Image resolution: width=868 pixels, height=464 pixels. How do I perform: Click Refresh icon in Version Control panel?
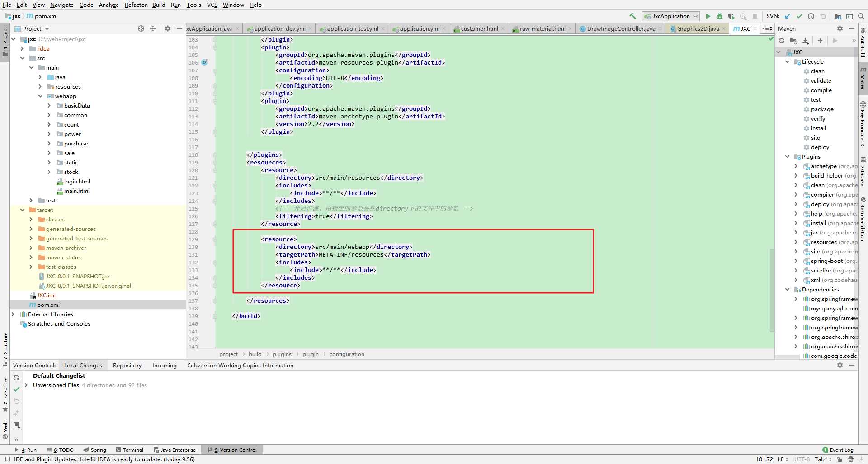[x=16, y=378]
